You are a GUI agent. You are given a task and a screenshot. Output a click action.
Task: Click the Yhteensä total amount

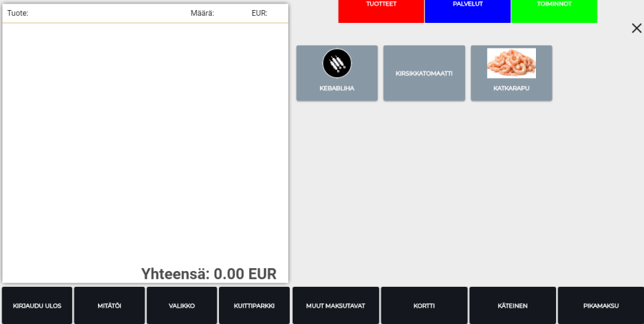[x=208, y=273]
